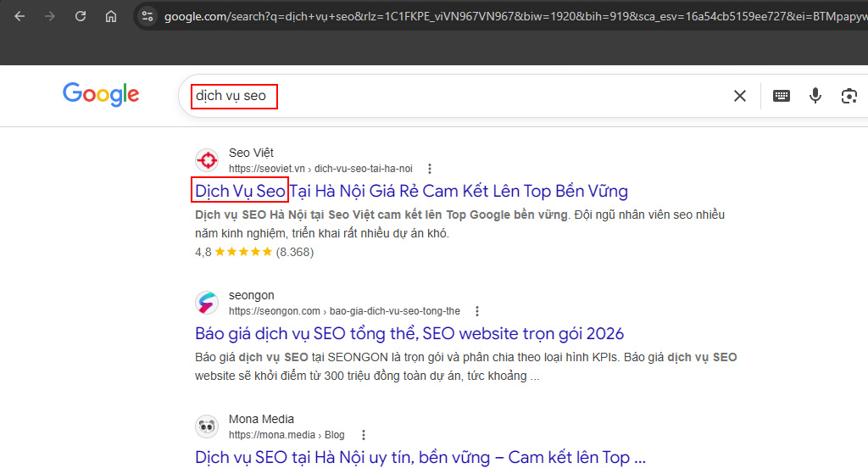
Task: Select the address bar URL text
Action: [x=515, y=17]
